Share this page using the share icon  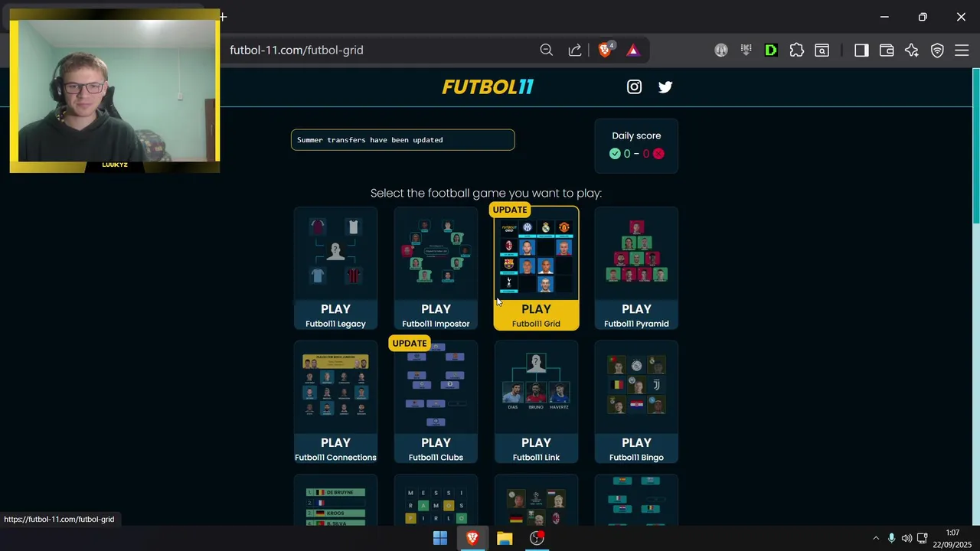(575, 50)
